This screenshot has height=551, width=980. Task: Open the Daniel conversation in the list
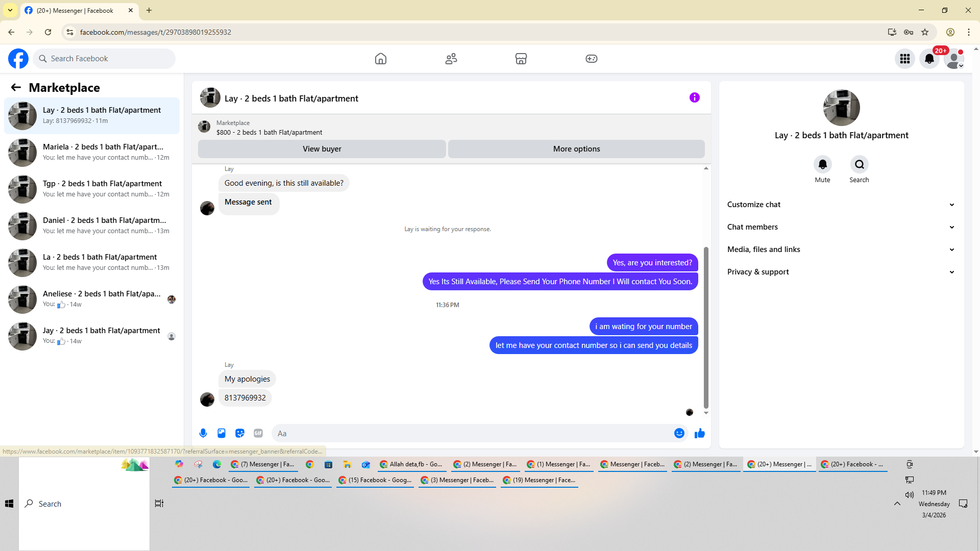pyautogui.click(x=92, y=226)
